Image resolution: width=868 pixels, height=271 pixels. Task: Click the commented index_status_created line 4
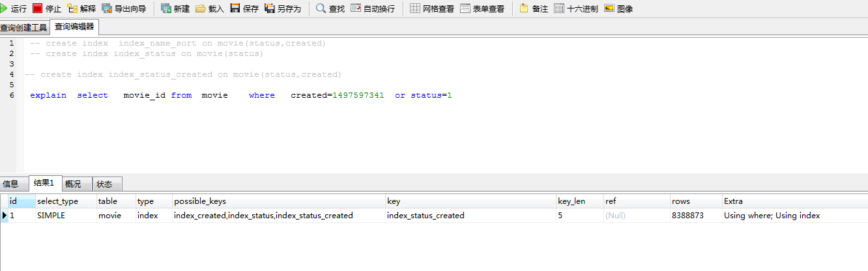click(x=183, y=74)
